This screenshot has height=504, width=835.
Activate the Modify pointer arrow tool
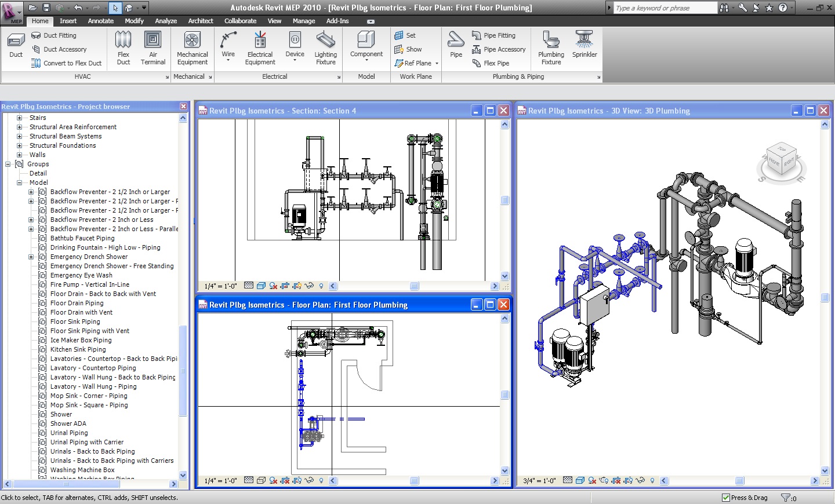[115, 8]
